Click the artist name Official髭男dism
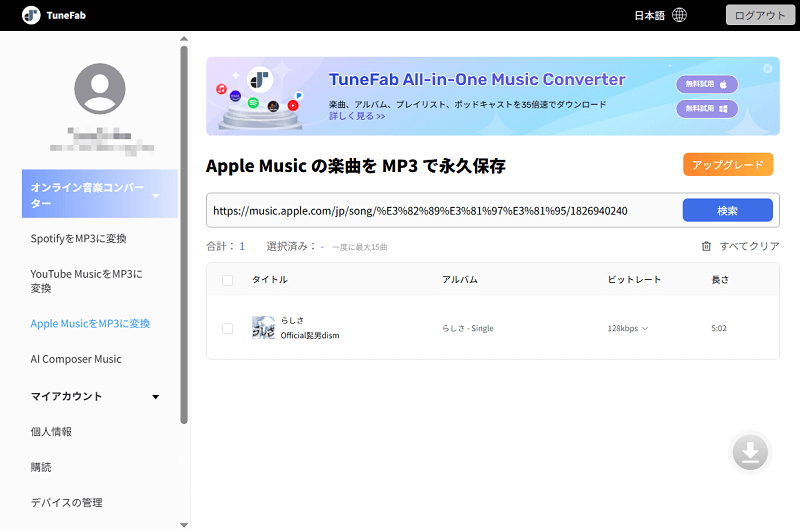The width and height of the screenshot is (800, 529). [310, 335]
